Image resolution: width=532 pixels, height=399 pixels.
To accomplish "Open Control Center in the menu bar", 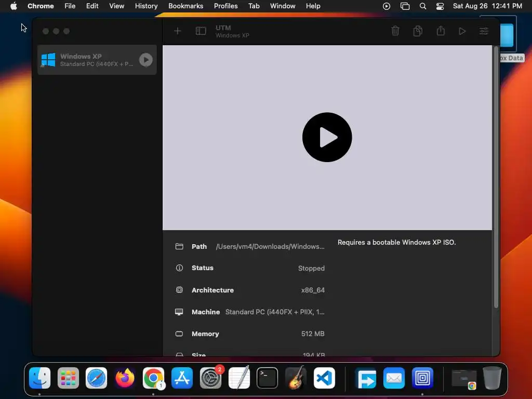I will pos(440,6).
